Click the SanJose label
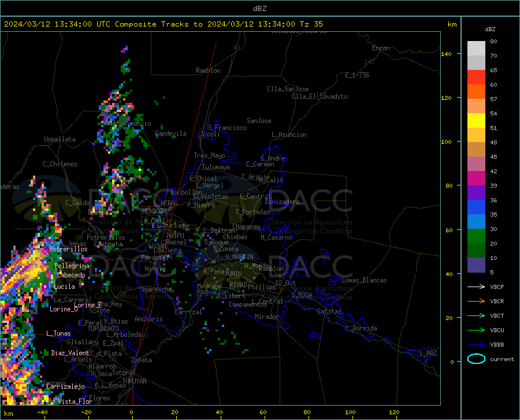The width and height of the screenshot is (520, 420). coord(259,121)
